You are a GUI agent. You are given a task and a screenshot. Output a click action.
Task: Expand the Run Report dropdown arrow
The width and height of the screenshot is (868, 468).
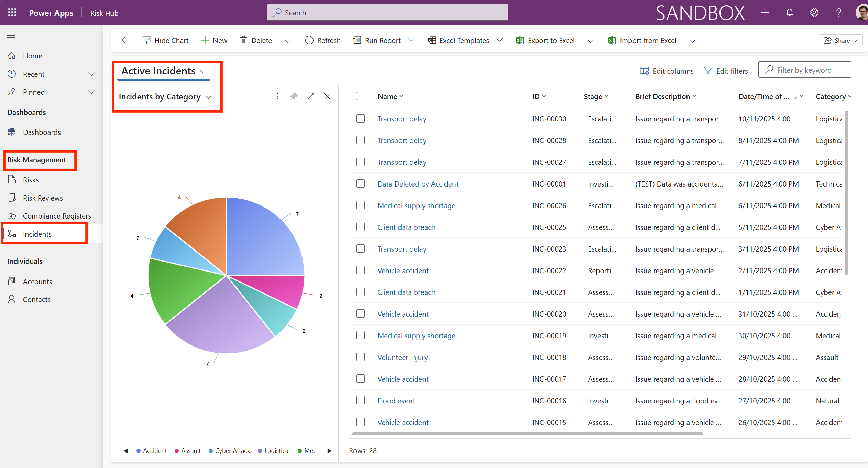[x=411, y=40]
